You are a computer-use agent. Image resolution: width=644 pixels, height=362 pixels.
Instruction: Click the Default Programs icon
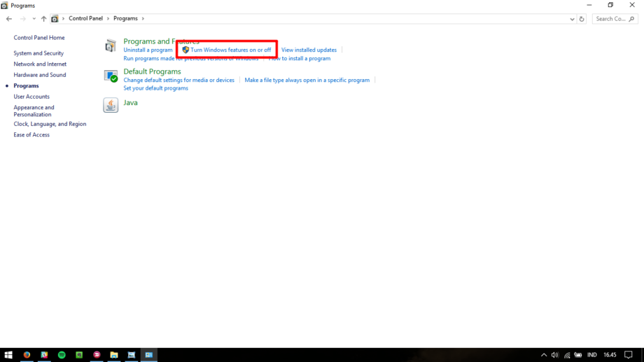(111, 76)
